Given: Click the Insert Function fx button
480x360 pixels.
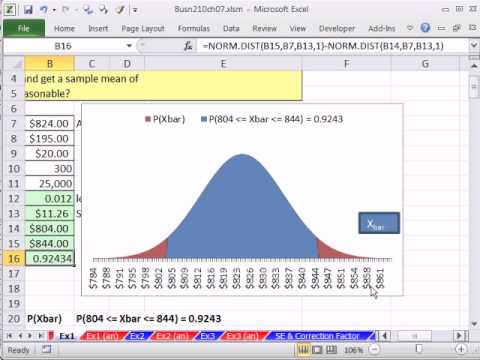Looking at the screenshot, I should [x=188, y=46].
